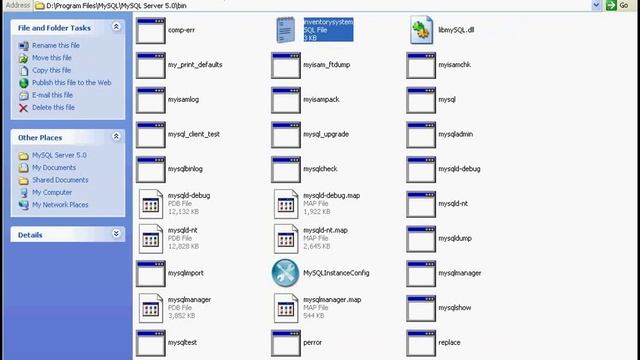Open My Network Places link
The image size is (640, 360).
coord(60,204)
